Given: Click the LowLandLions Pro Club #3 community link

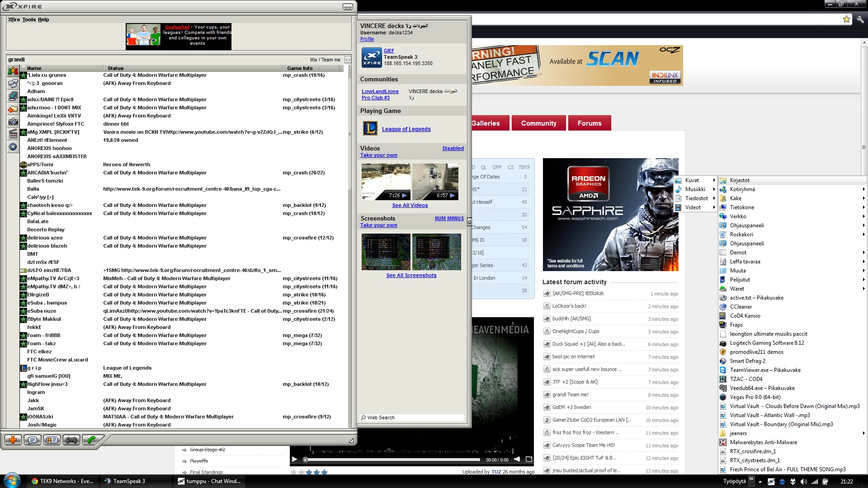Looking at the screenshot, I should (x=380, y=94).
